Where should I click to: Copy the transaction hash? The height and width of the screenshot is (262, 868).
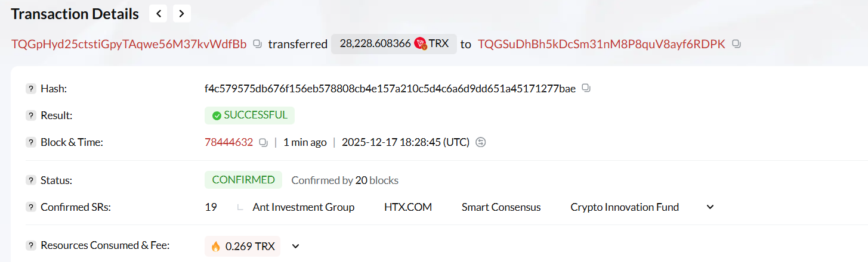point(586,89)
